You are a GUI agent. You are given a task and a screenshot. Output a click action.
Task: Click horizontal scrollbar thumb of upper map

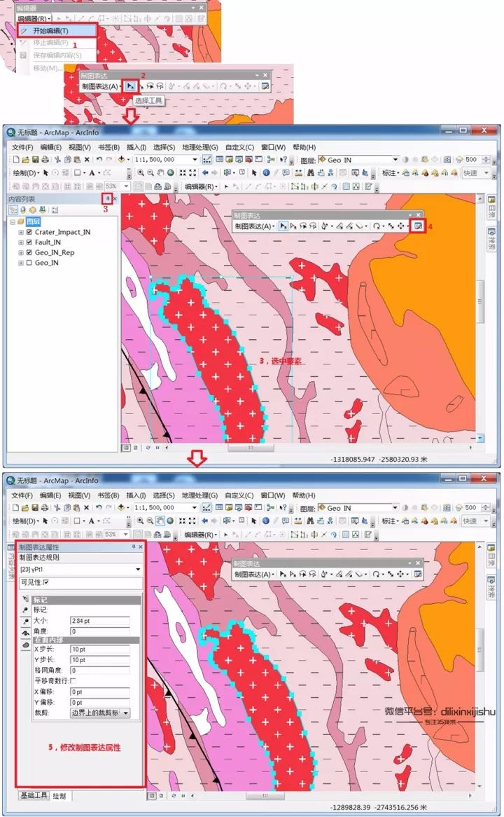click(x=251, y=448)
